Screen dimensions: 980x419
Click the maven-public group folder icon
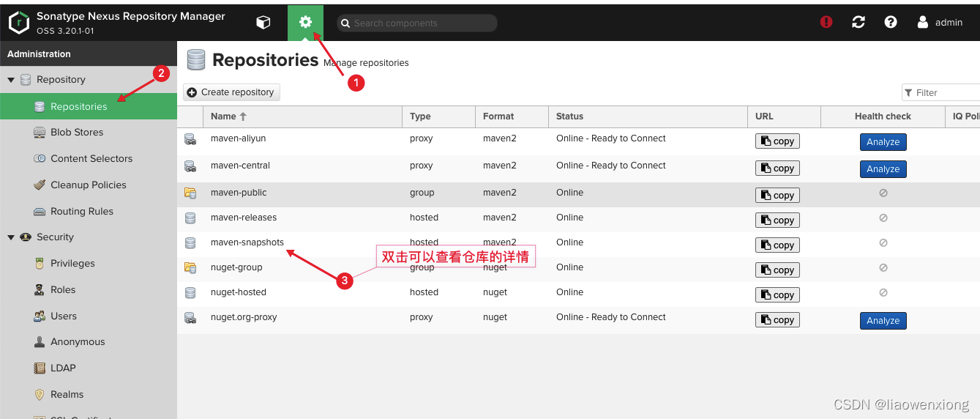(x=190, y=193)
